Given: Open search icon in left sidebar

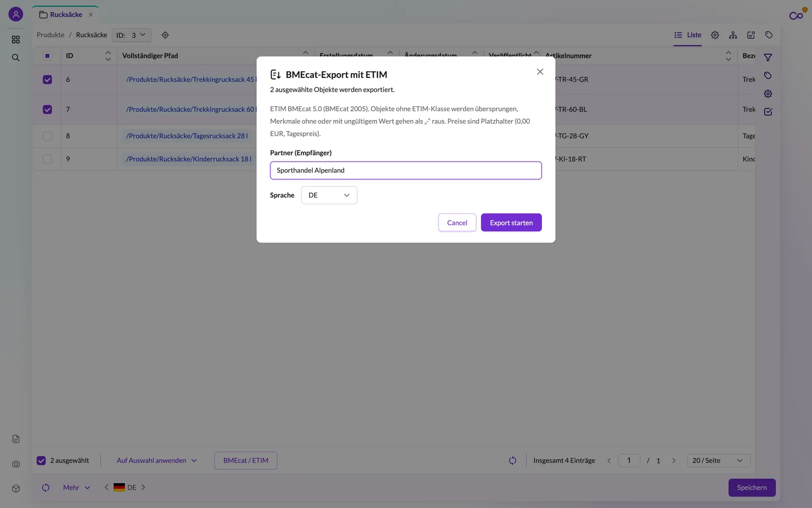Looking at the screenshot, I should 16,58.
